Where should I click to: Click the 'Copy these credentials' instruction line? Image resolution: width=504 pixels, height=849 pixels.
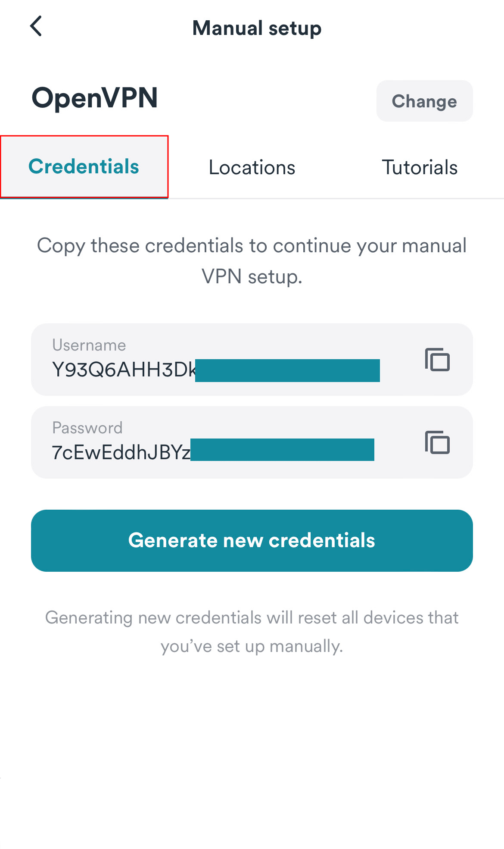252,246
